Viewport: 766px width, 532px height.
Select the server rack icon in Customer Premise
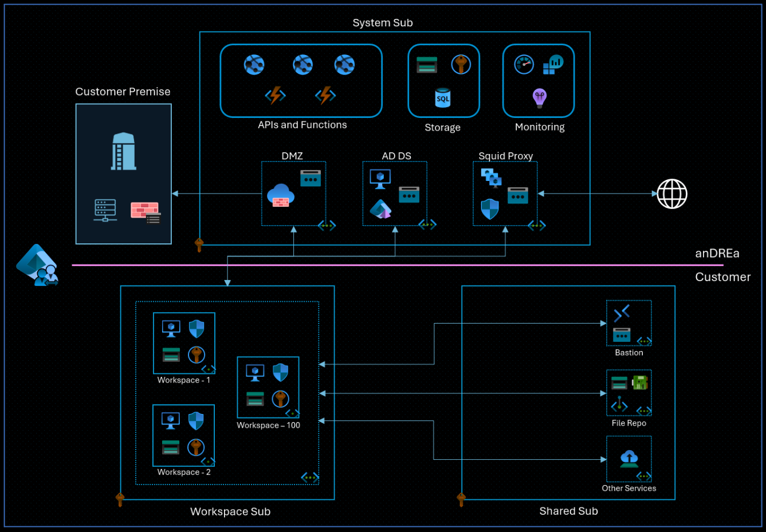point(105,210)
